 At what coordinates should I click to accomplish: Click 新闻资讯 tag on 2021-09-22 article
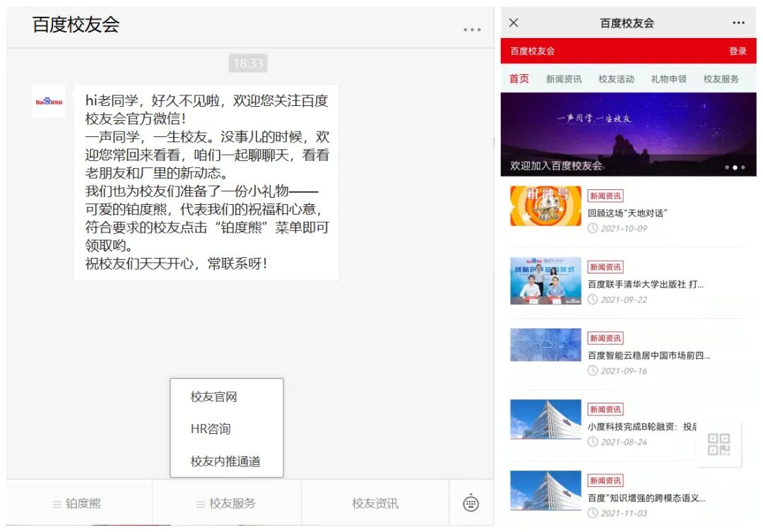tap(605, 267)
